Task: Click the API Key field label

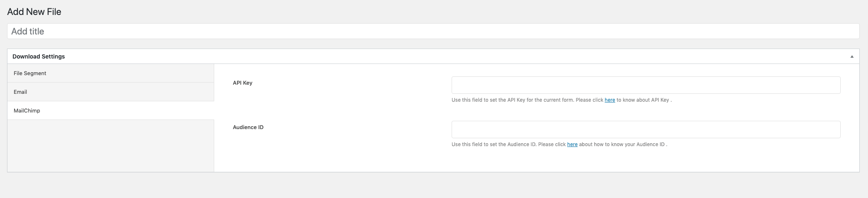Action: click(x=242, y=83)
